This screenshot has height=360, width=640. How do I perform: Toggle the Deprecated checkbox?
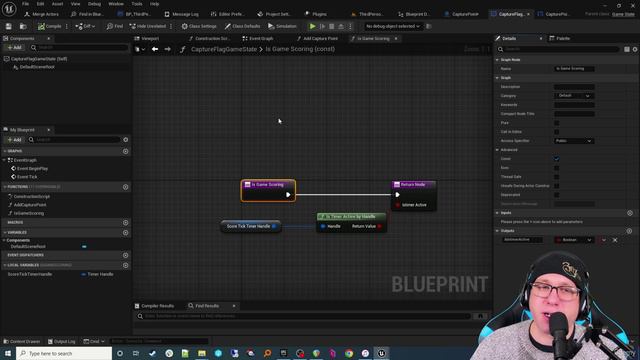(557, 195)
